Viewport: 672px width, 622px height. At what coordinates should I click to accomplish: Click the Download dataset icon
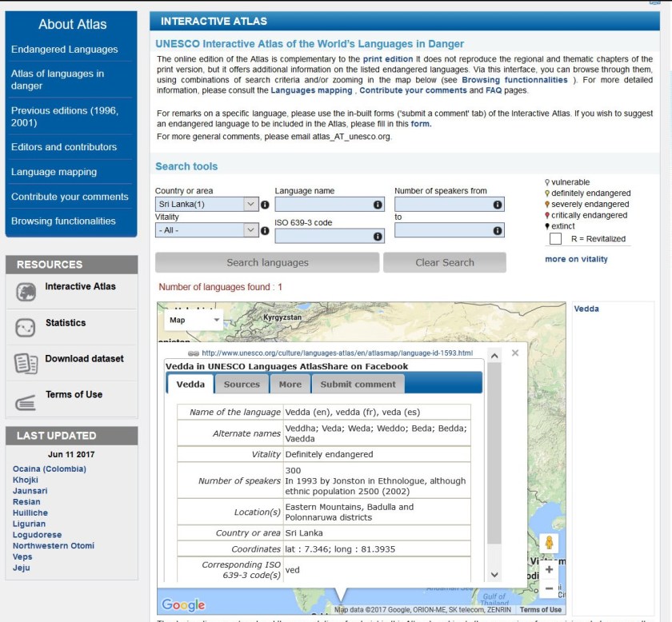pos(26,364)
